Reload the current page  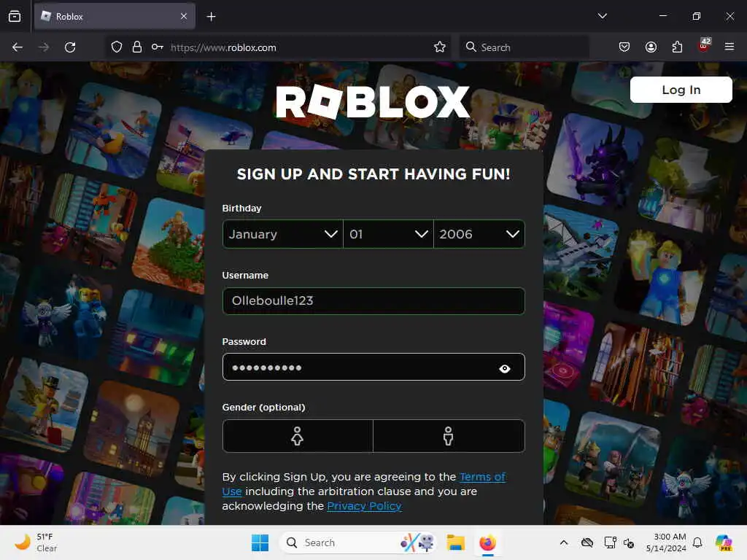tap(70, 47)
